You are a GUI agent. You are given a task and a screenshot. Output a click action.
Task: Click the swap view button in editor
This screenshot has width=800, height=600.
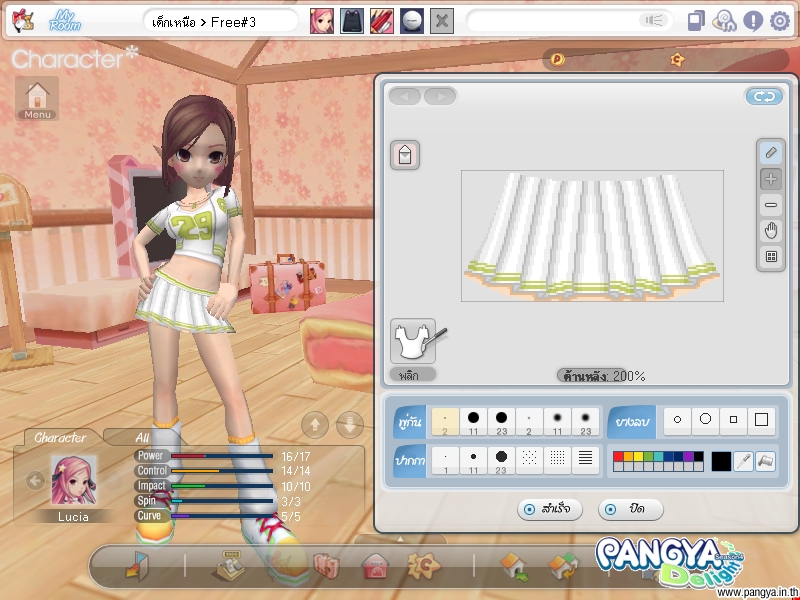click(x=764, y=96)
